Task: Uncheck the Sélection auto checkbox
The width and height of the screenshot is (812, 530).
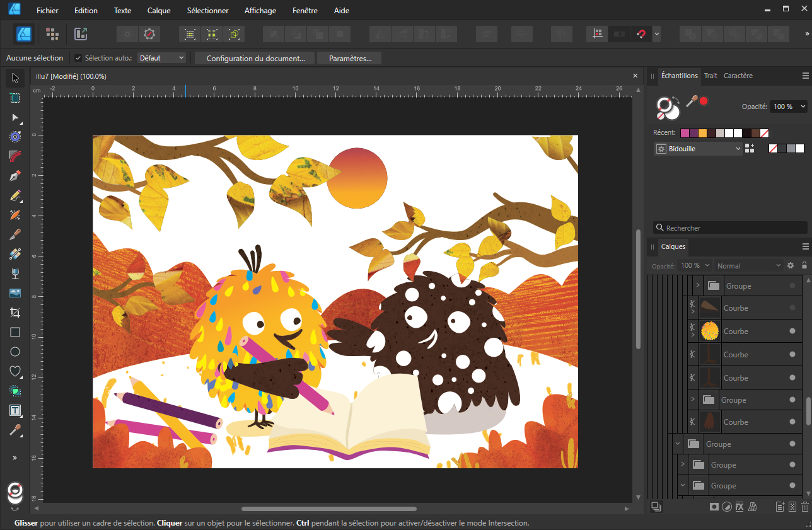Action: point(78,58)
